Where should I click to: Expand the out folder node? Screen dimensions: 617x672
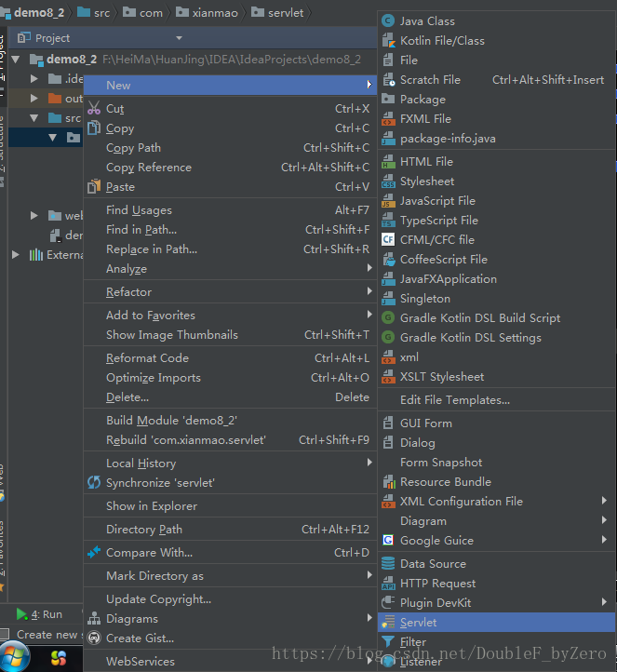point(34,98)
